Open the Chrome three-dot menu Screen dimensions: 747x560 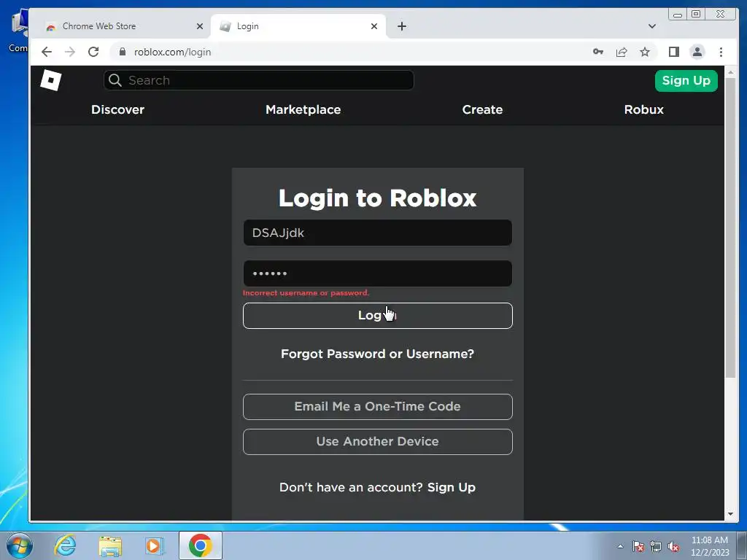point(721,52)
